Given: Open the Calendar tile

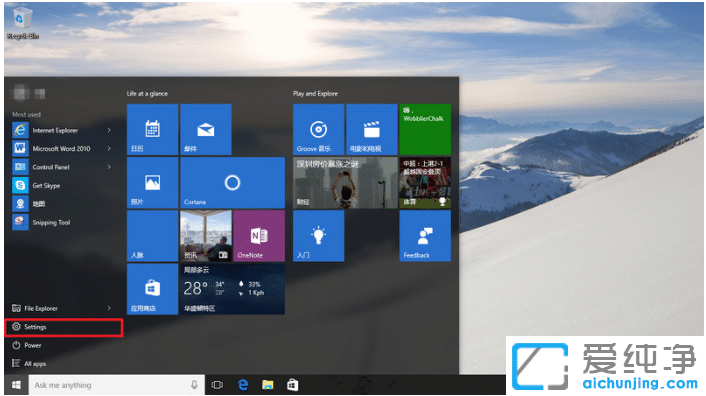Looking at the screenshot, I should point(152,130).
